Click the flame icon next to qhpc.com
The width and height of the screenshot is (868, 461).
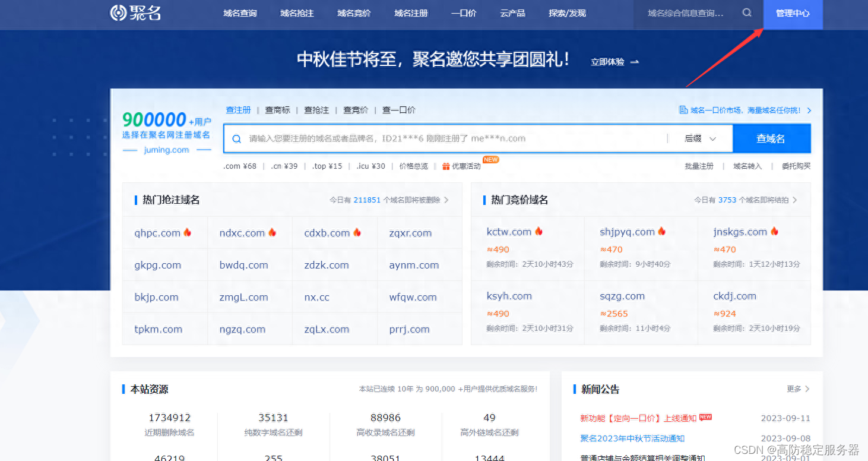187,232
